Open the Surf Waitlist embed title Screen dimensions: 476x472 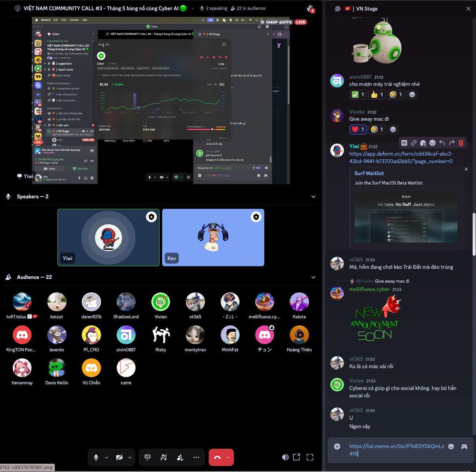click(369, 173)
